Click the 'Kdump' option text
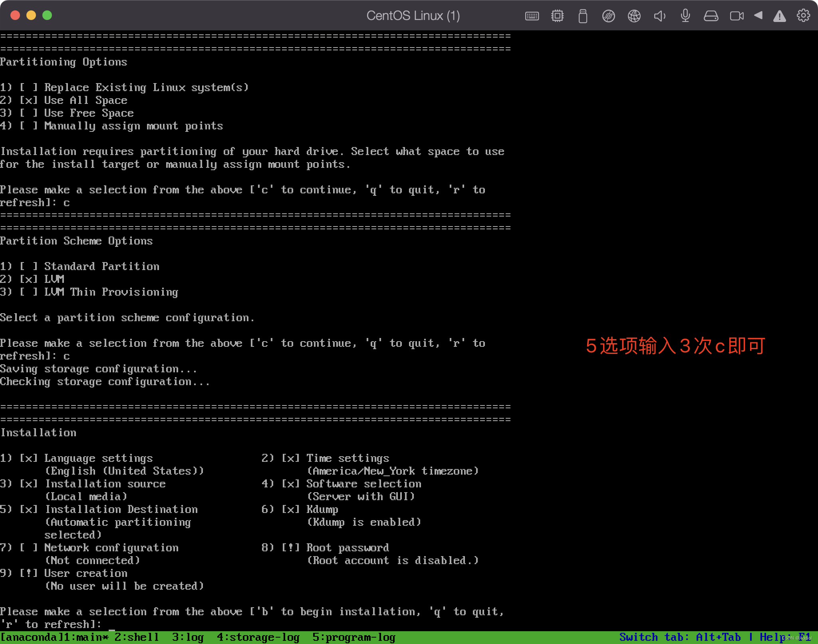Image resolution: width=818 pixels, height=644 pixels. 322,510
